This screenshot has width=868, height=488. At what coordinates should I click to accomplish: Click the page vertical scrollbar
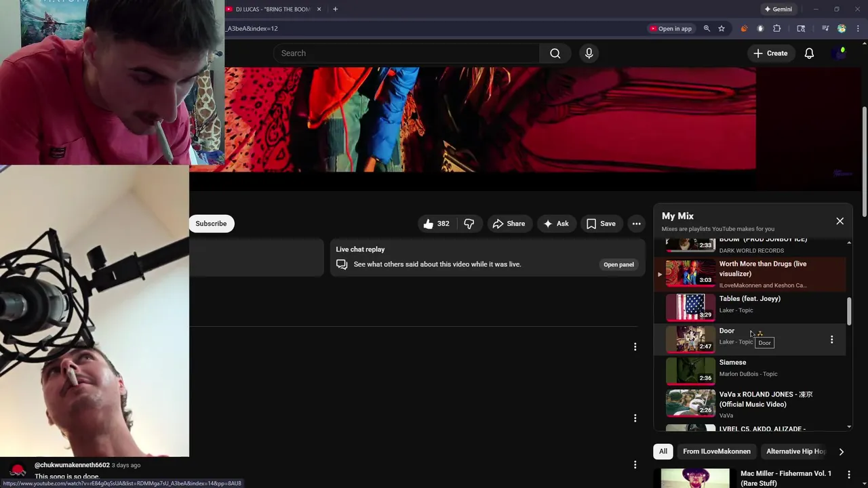(x=864, y=163)
